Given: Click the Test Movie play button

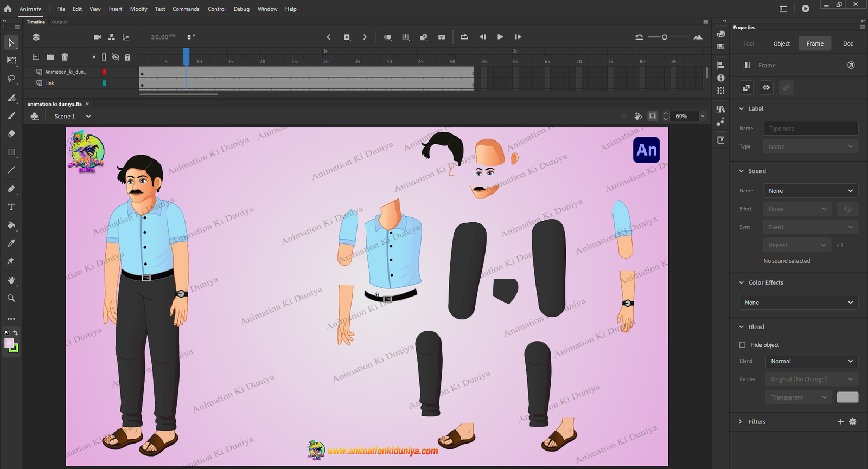Looking at the screenshot, I should pyautogui.click(x=806, y=9).
